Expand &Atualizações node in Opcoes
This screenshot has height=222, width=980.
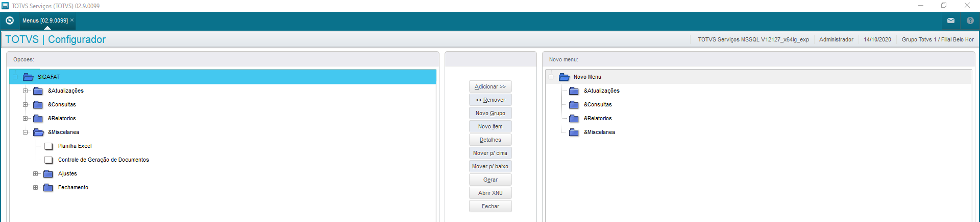pos(25,91)
